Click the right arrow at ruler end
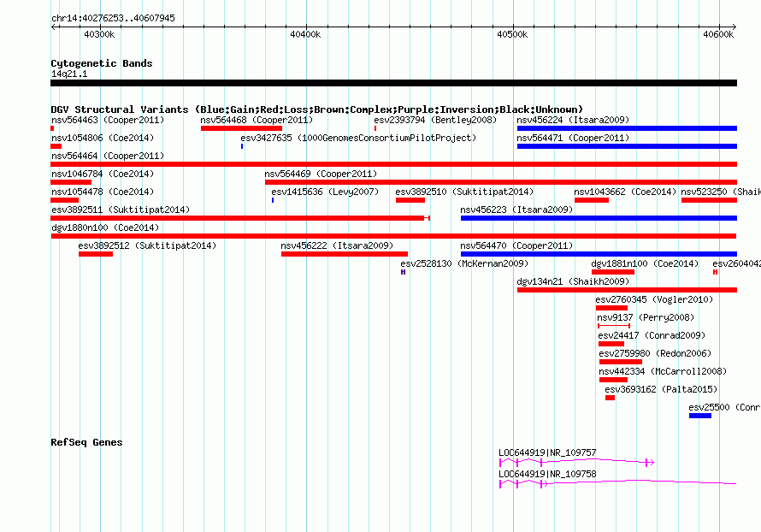Image resolution: width=761 pixels, height=532 pixels. click(734, 27)
